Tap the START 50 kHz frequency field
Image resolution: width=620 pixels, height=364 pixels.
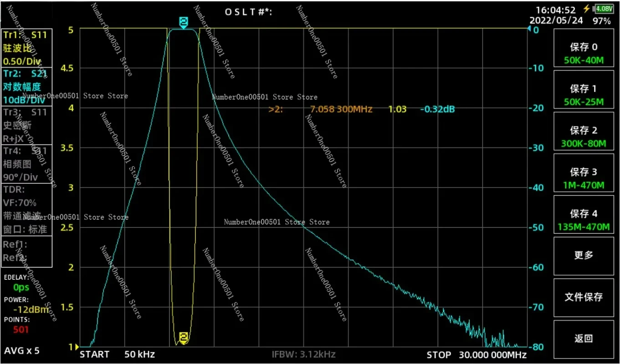(118, 354)
